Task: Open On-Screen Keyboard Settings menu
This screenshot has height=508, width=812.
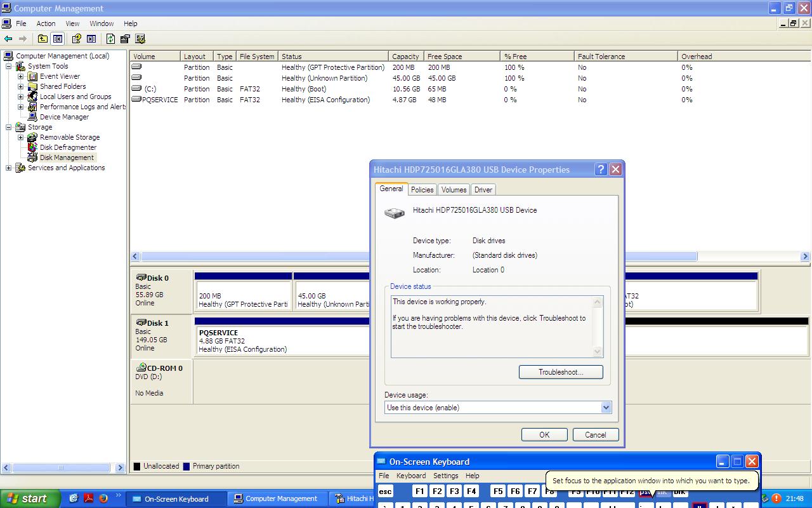Action: coord(445,476)
